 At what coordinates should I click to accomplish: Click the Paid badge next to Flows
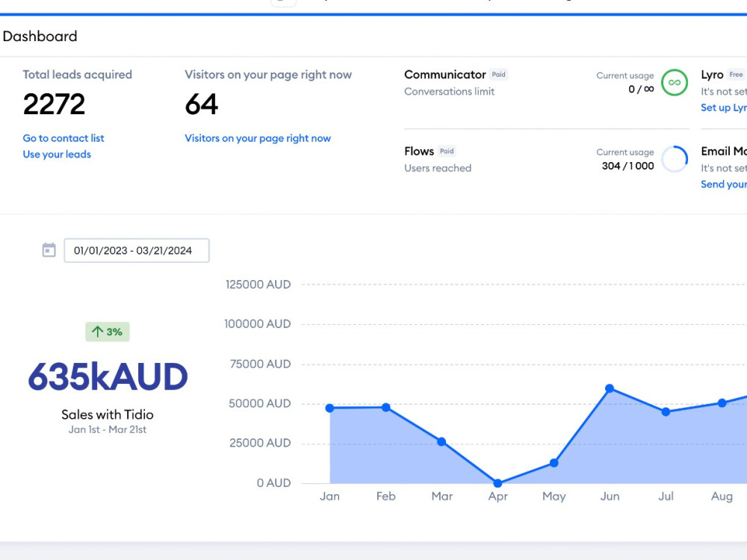coord(447,151)
